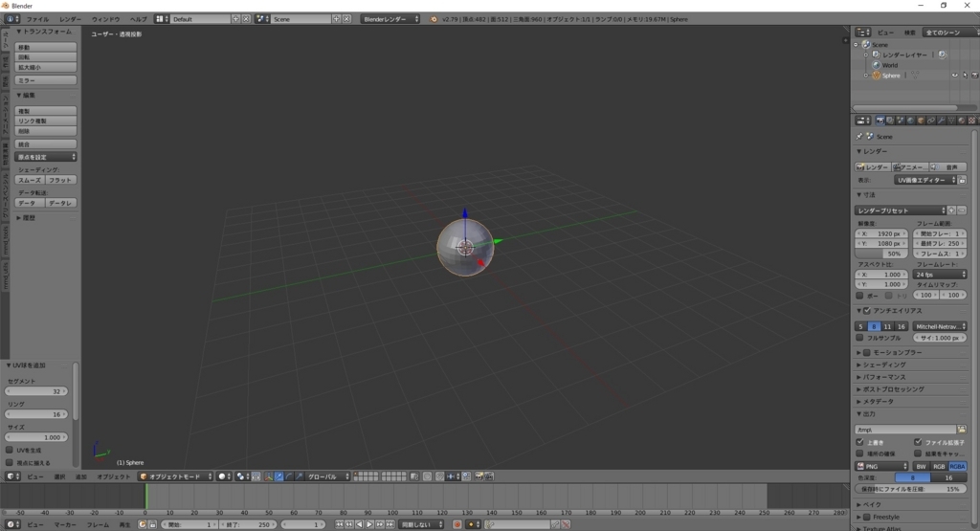Open the PNG file format dropdown
Screen dimensions: 980x531
pos(881,466)
